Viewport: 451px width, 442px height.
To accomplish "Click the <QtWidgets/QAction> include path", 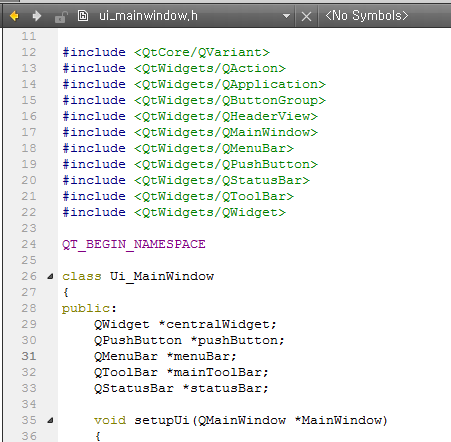I will click(x=210, y=68).
